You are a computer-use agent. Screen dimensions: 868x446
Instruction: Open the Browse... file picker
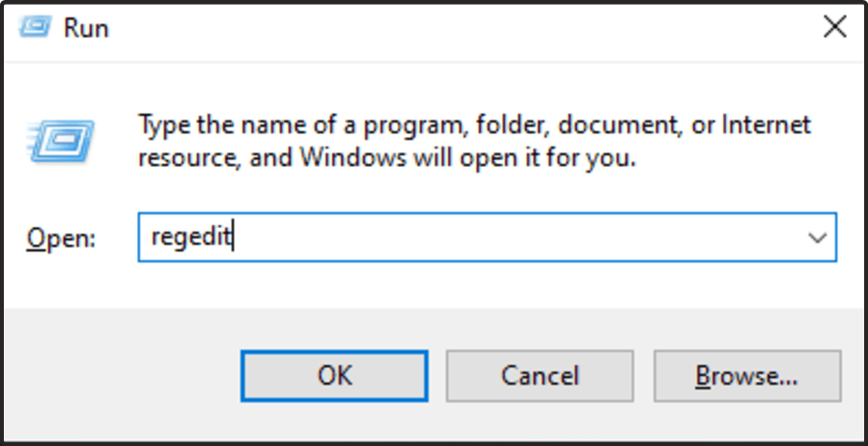[x=746, y=375]
